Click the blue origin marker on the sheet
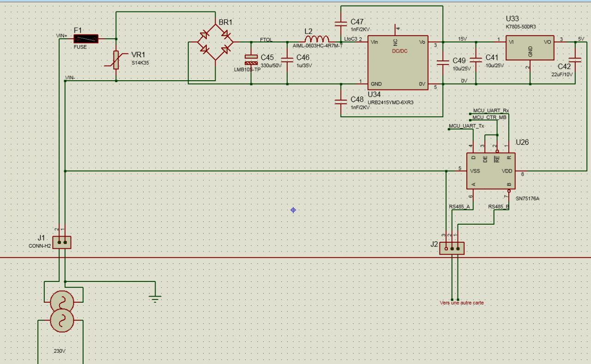Image resolution: width=591 pixels, height=364 pixels. [293, 210]
